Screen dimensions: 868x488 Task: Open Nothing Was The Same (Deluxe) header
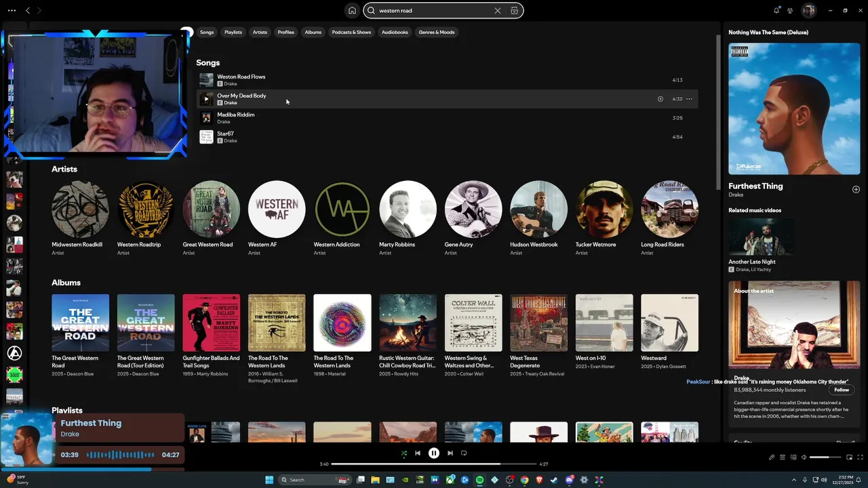click(x=768, y=32)
